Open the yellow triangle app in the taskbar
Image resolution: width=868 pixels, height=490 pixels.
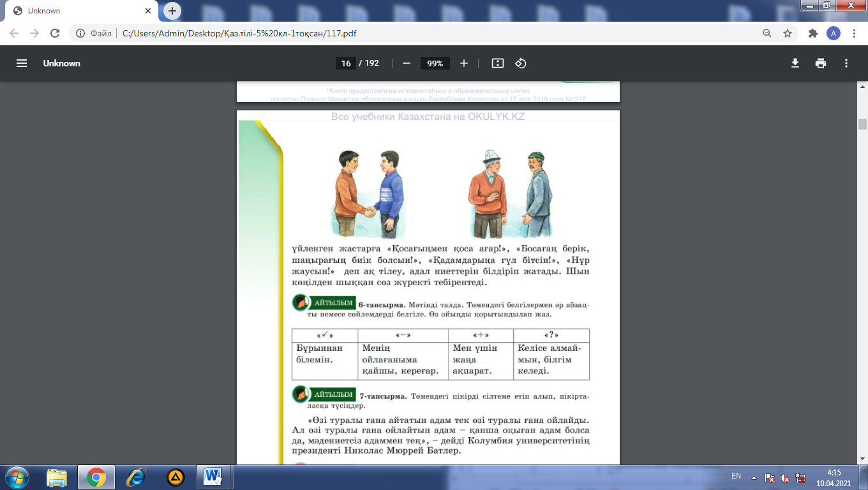[x=176, y=477]
